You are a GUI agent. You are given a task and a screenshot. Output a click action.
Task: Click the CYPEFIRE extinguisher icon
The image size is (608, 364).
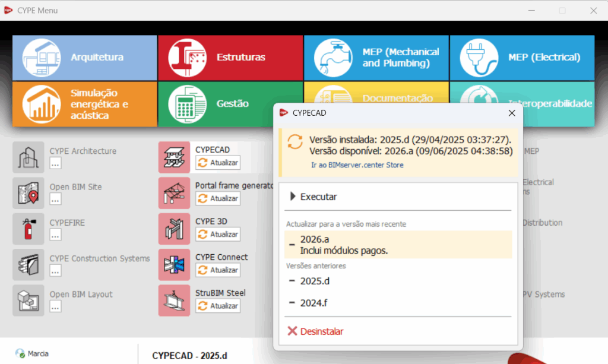click(x=28, y=229)
